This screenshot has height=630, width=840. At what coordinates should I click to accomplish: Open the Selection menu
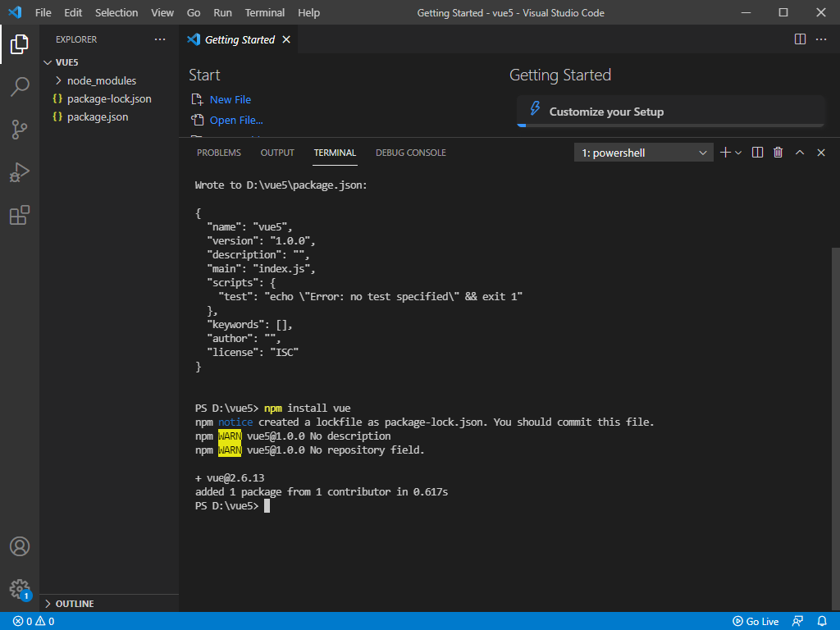116,12
